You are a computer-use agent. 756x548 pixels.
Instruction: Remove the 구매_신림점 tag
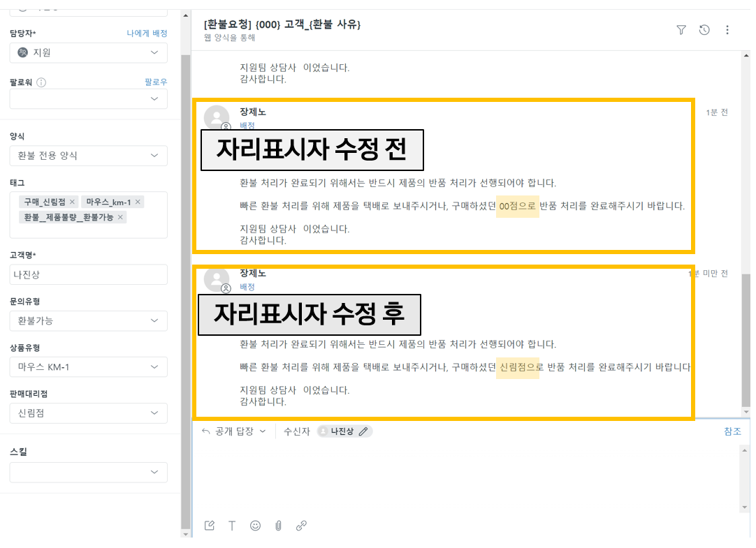pos(73,202)
